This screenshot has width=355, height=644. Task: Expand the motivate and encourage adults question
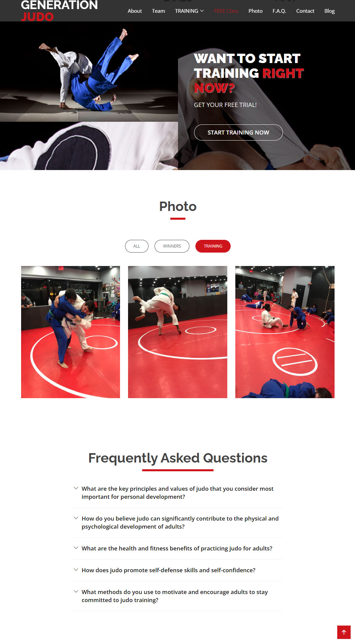coord(178,596)
